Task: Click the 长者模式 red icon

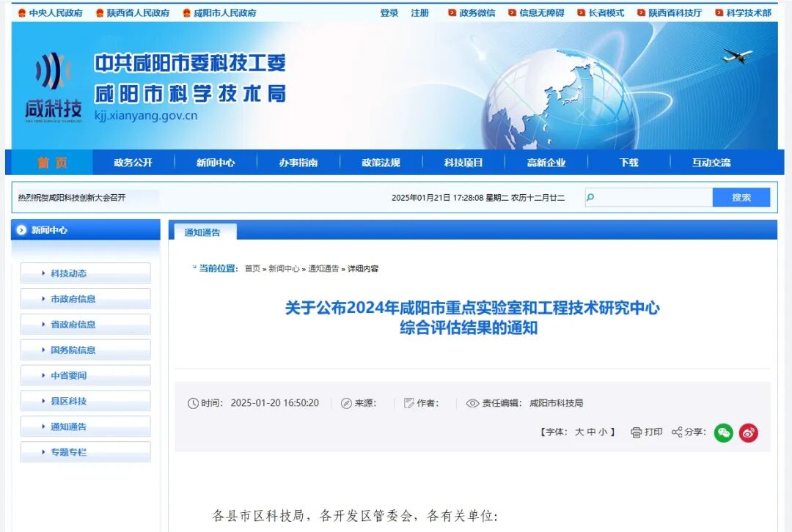Action: (581, 12)
